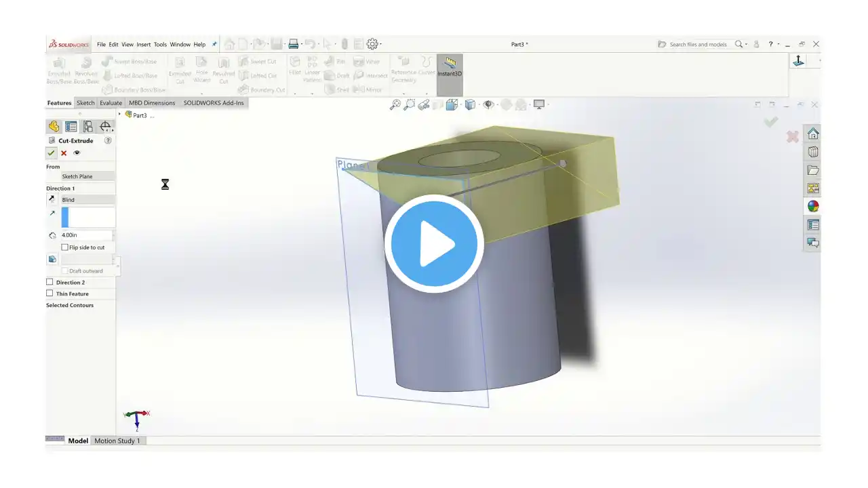The image size is (868, 488).
Task: Open the Hide/Show Items eye icon
Action: 488,104
